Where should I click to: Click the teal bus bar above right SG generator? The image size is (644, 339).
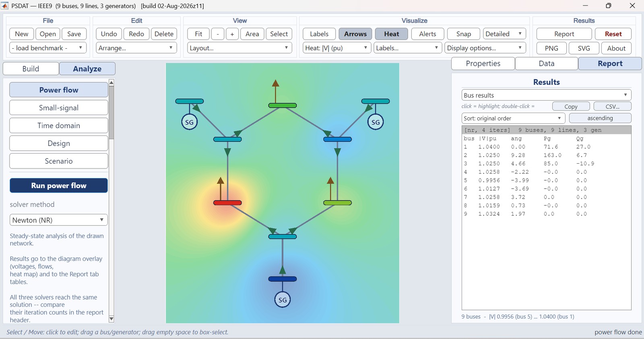point(376,101)
